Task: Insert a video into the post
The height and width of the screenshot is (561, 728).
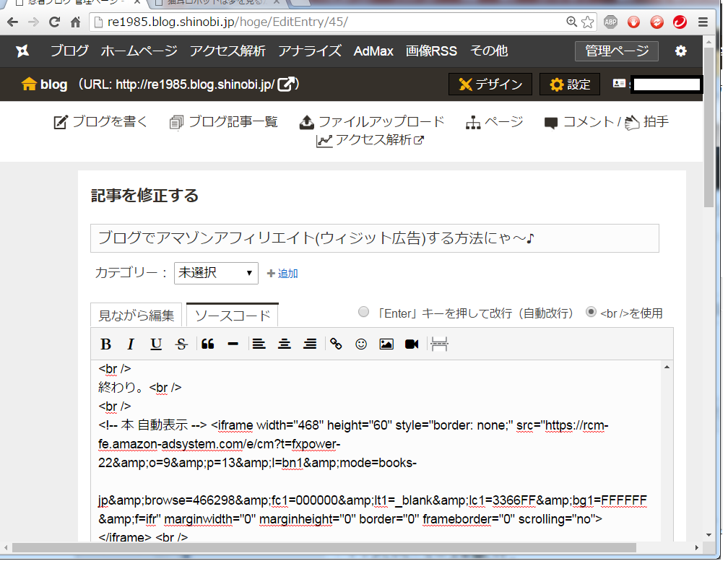Action: (412, 344)
